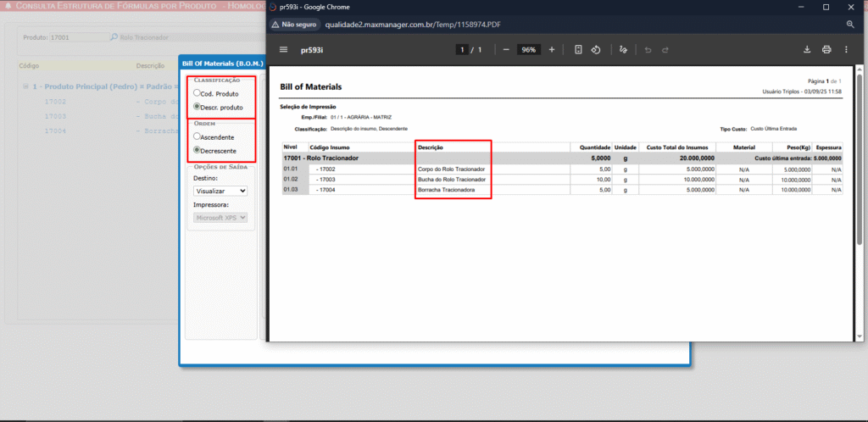Open PDF viewer more actions menu
The image size is (868, 422).
846,50
